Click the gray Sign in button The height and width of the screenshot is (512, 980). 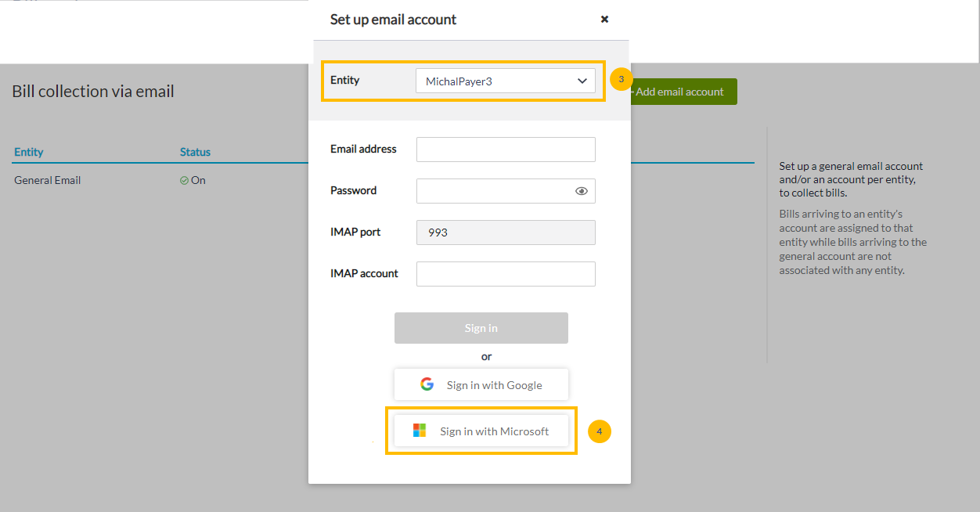click(481, 328)
